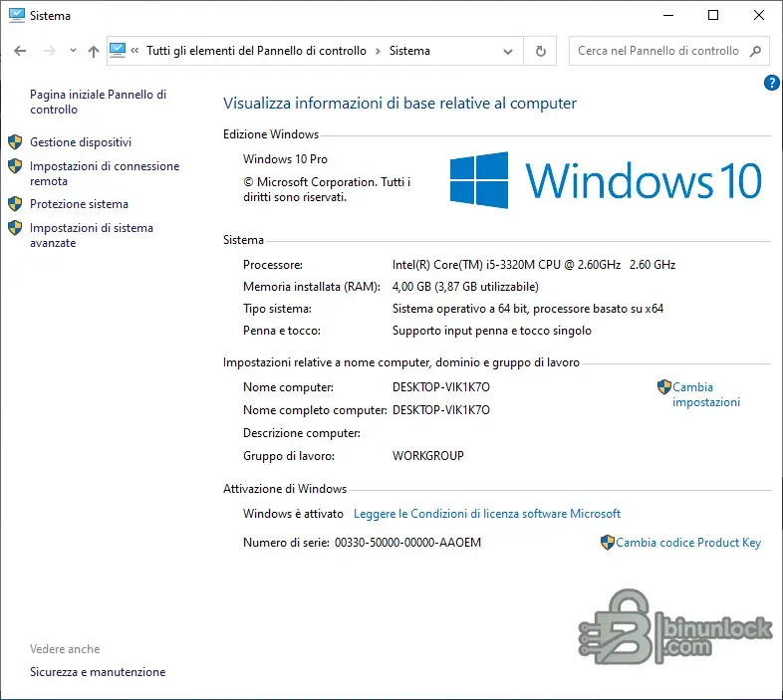The height and width of the screenshot is (700, 783).
Task: Click the forward navigation arrow
Action: (x=50, y=51)
